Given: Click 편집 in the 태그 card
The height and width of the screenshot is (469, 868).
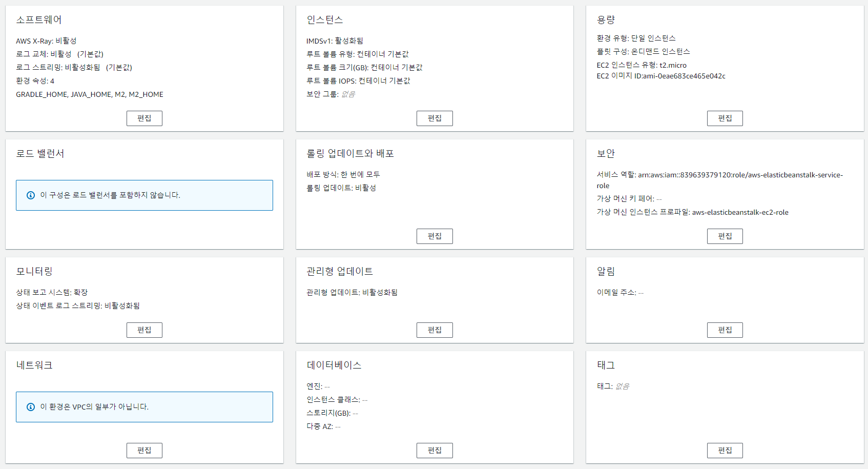Looking at the screenshot, I should [725, 451].
